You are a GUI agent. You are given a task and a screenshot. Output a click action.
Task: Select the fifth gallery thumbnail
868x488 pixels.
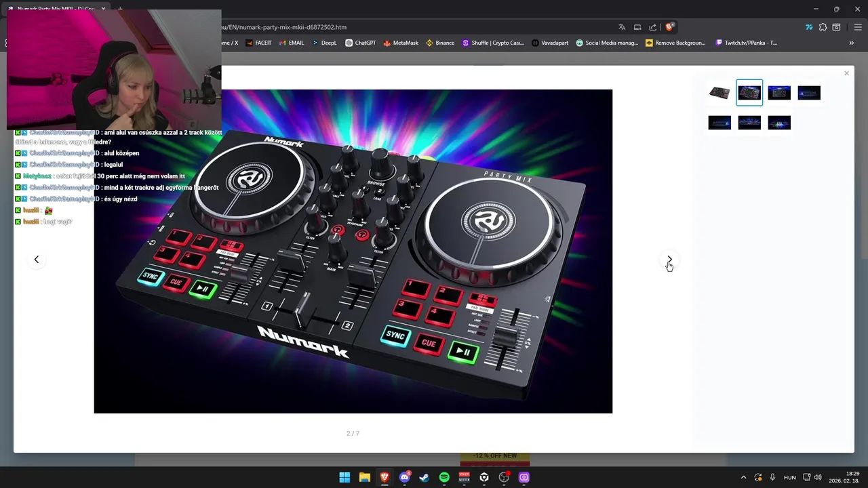coord(719,123)
